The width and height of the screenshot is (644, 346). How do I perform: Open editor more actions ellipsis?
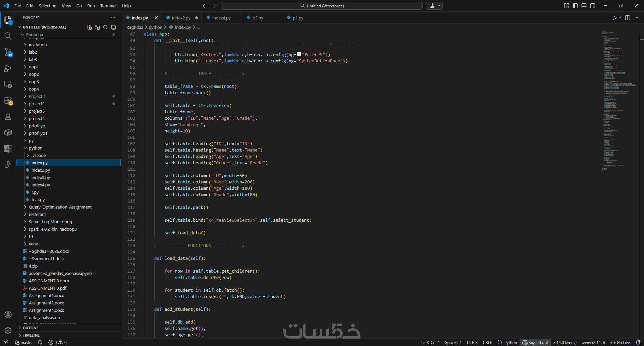(x=636, y=18)
